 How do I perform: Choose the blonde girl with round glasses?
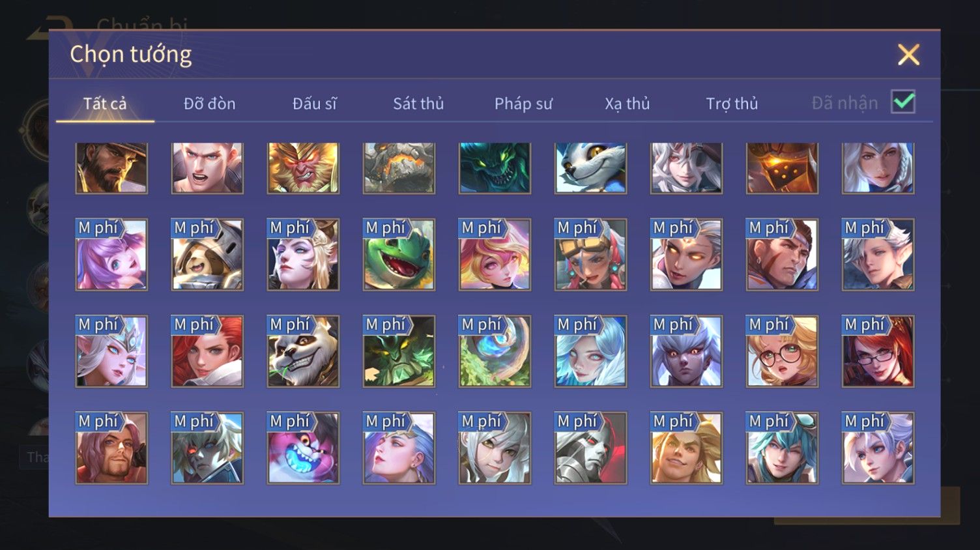click(782, 351)
